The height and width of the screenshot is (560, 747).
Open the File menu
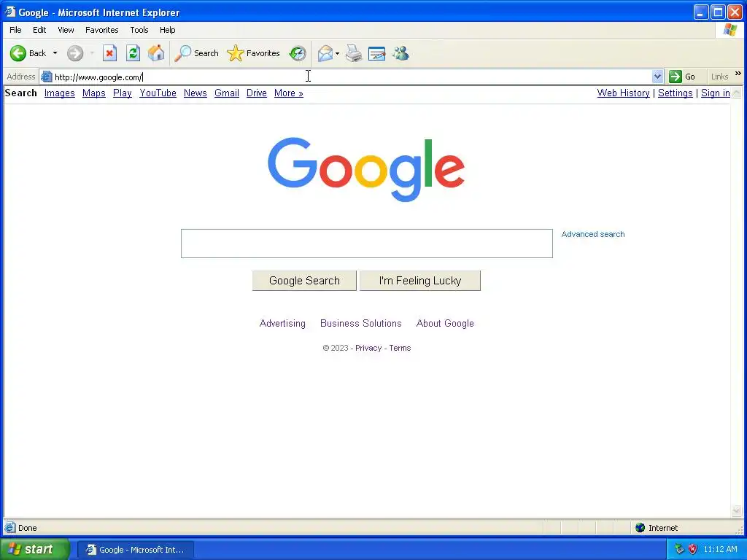coord(15,30)
